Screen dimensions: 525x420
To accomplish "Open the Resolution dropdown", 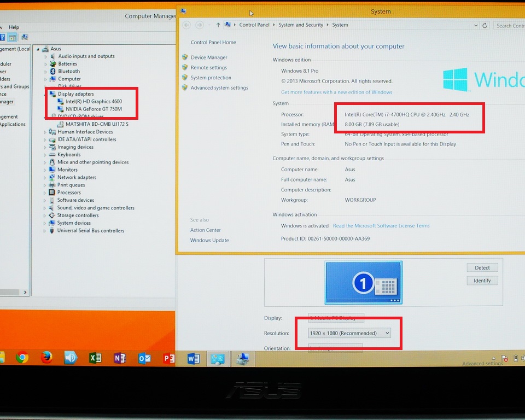I will [349, 333].
